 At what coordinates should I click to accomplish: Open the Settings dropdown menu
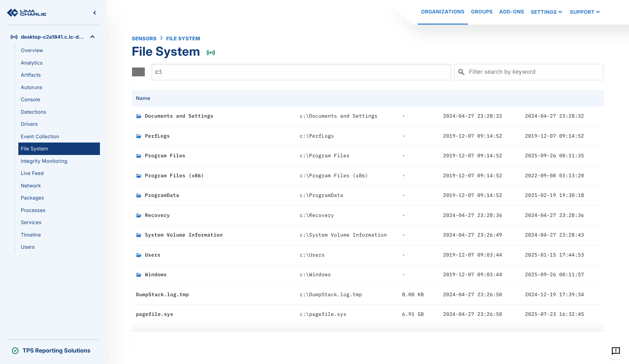[546, 12]
